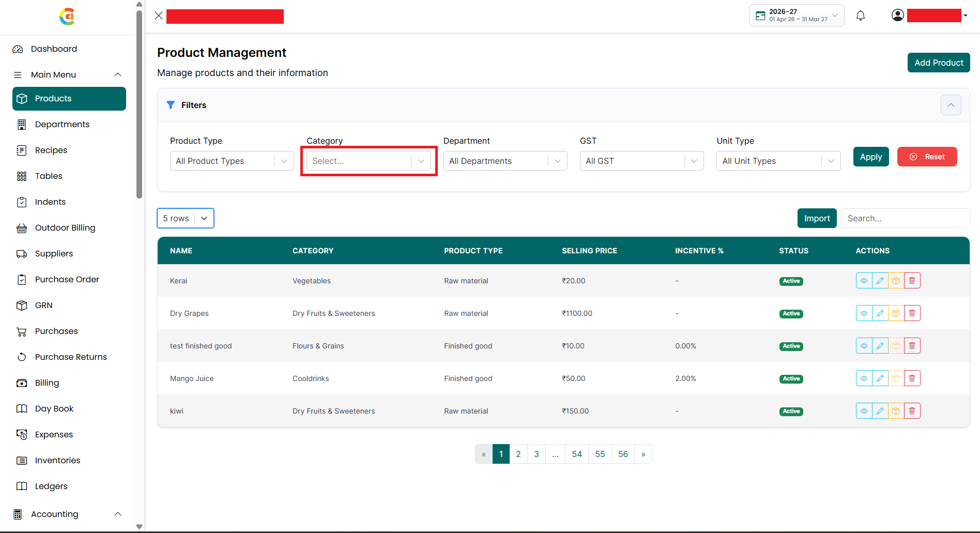Screen dimensions: 980x533
Task: Edit the Mango Juice product
Action: point(880,378)
